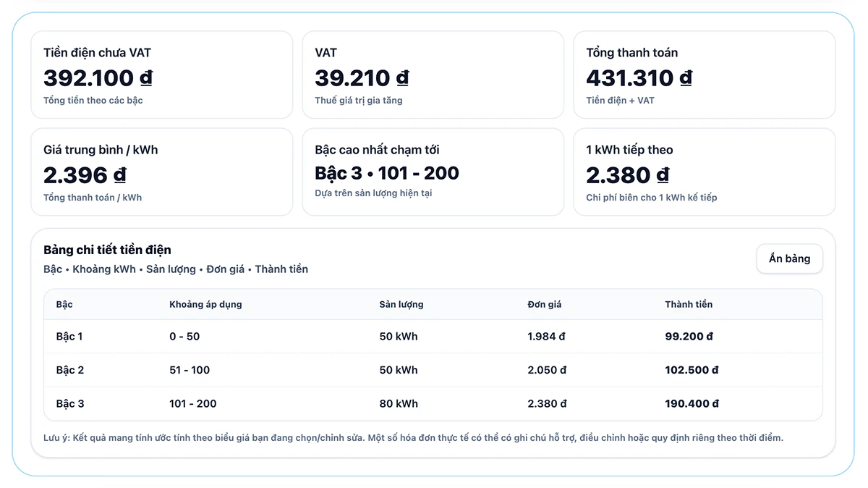Screen dimensions: 868x488
Task: Select the "Giá trung bình / kWh" card
Action: 161,172
